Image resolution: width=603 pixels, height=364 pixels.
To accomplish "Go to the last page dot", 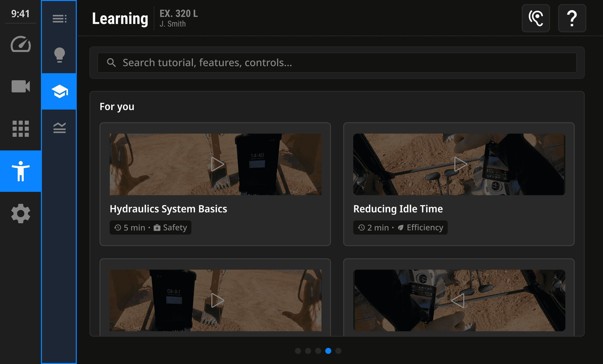I will click(338, 351).
